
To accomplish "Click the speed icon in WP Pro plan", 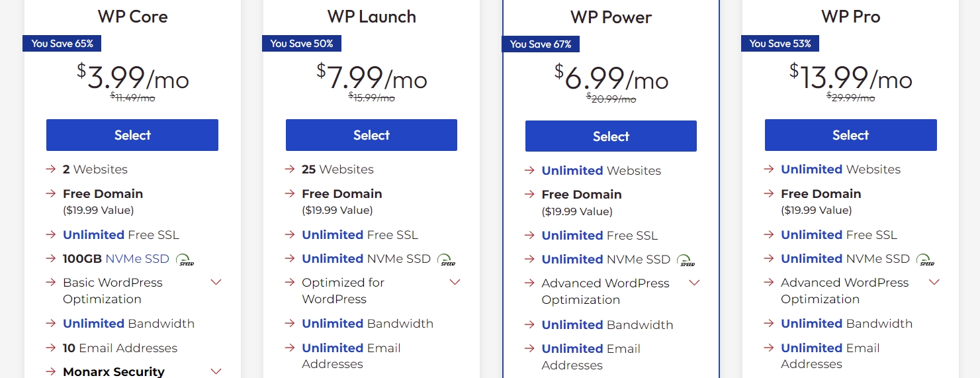I will tap(926, 260).
